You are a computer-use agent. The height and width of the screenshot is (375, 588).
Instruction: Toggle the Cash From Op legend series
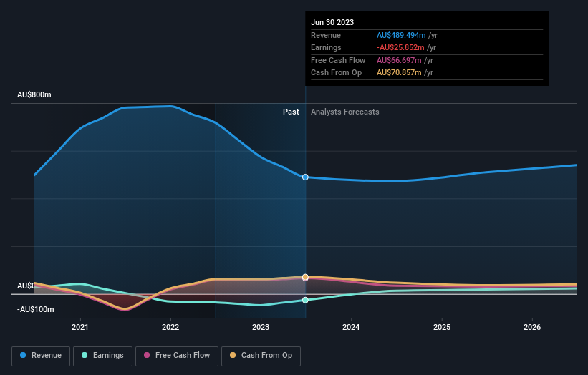click(x=261, y=356)
